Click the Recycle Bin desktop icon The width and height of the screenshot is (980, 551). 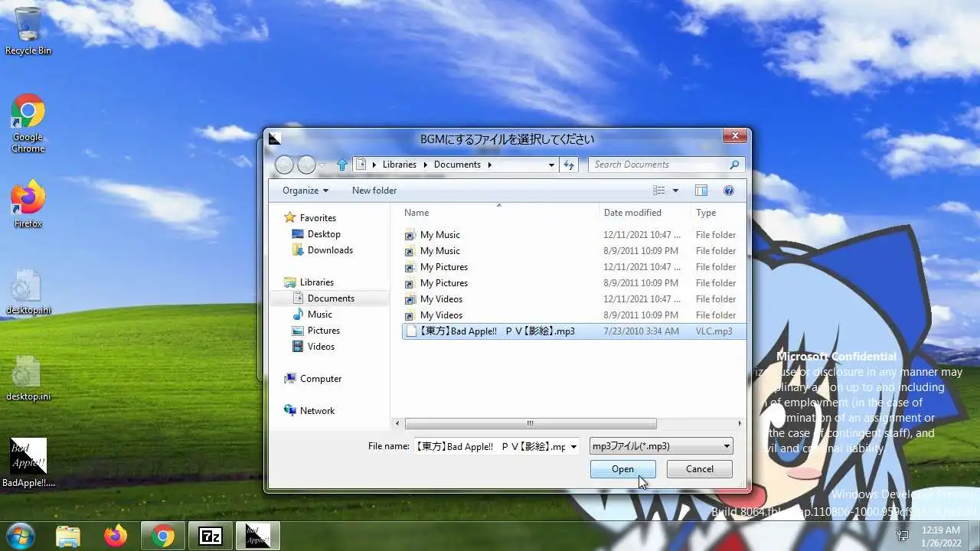(x=28, y=32)
